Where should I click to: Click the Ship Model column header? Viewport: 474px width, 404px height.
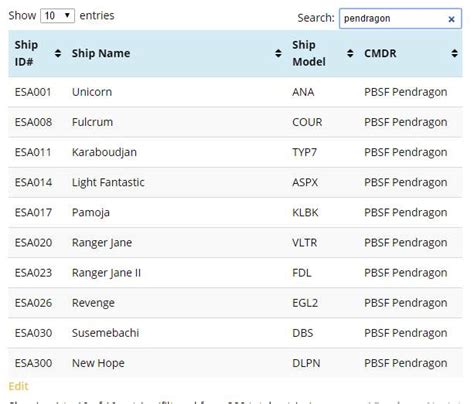[x=322, y=53]
